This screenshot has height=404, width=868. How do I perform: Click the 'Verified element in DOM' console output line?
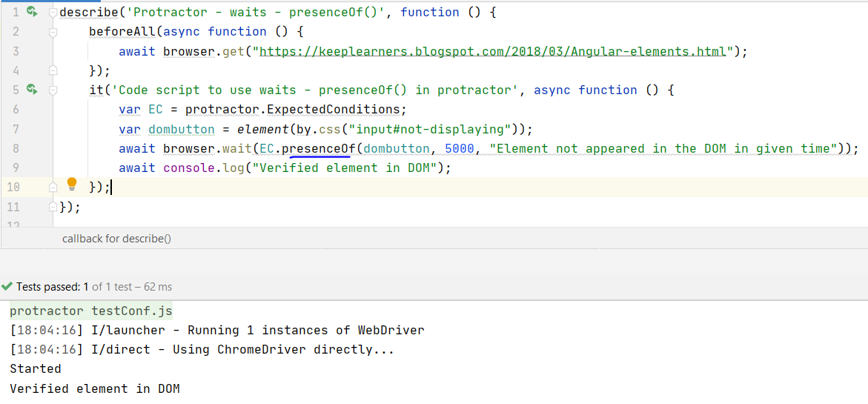pyautogui.click(x=95, y=388)
